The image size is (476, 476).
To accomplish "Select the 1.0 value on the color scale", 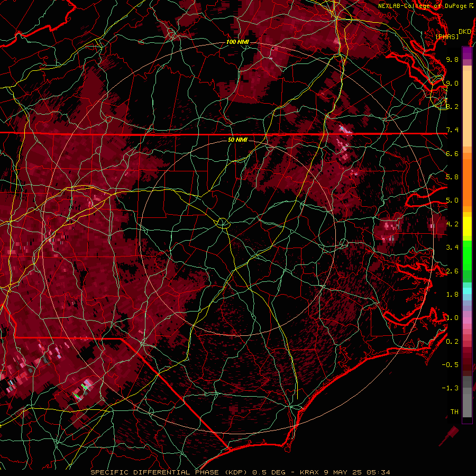I will (x=452, y=318).
